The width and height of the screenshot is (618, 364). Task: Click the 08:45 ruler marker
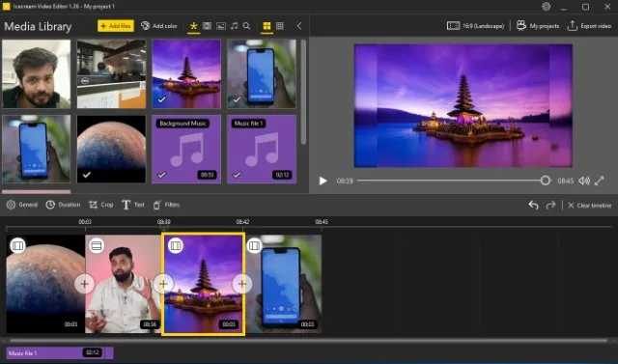click(322, 222)
